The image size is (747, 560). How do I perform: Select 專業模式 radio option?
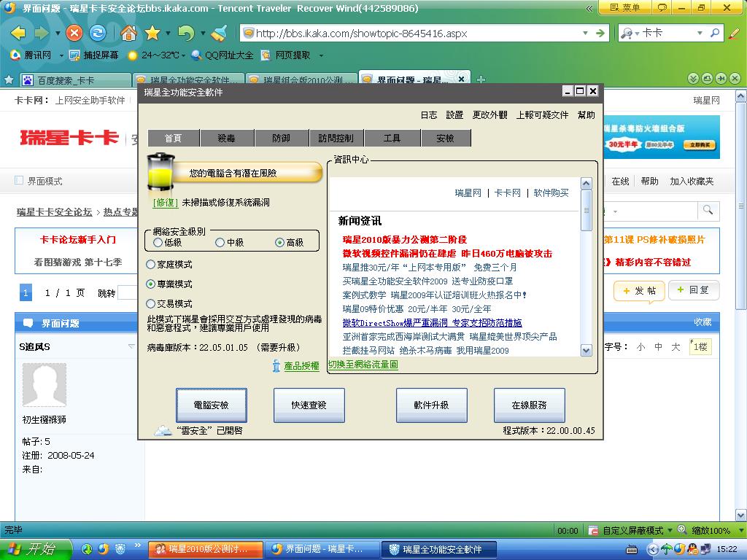[x=151, y=284]
